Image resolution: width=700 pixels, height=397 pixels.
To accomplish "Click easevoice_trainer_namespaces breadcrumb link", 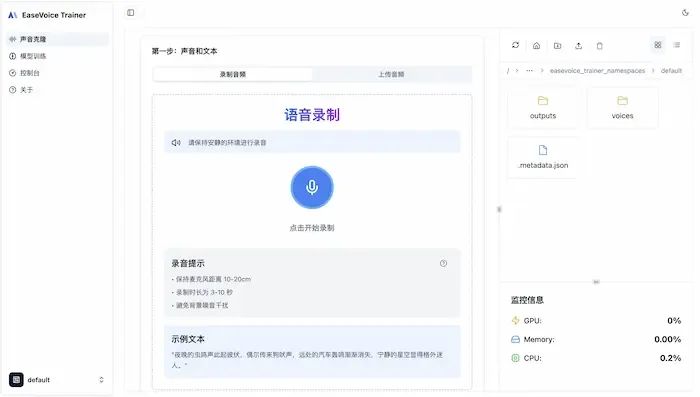I will pyautogui.click(x=597, y=71).
